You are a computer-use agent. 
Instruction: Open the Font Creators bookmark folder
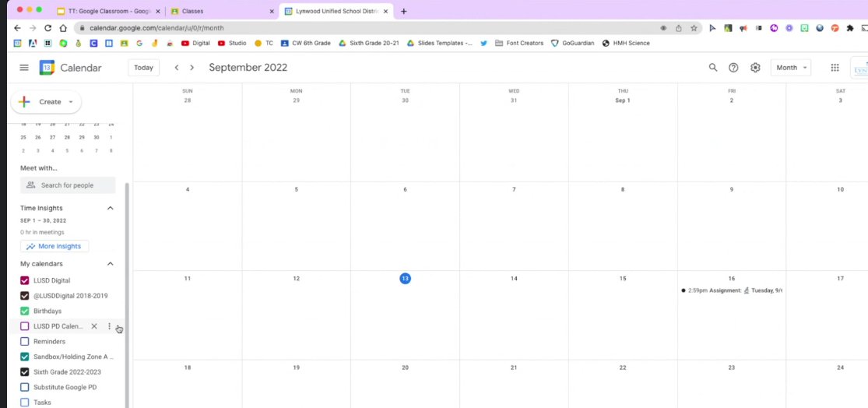[519, 43]
